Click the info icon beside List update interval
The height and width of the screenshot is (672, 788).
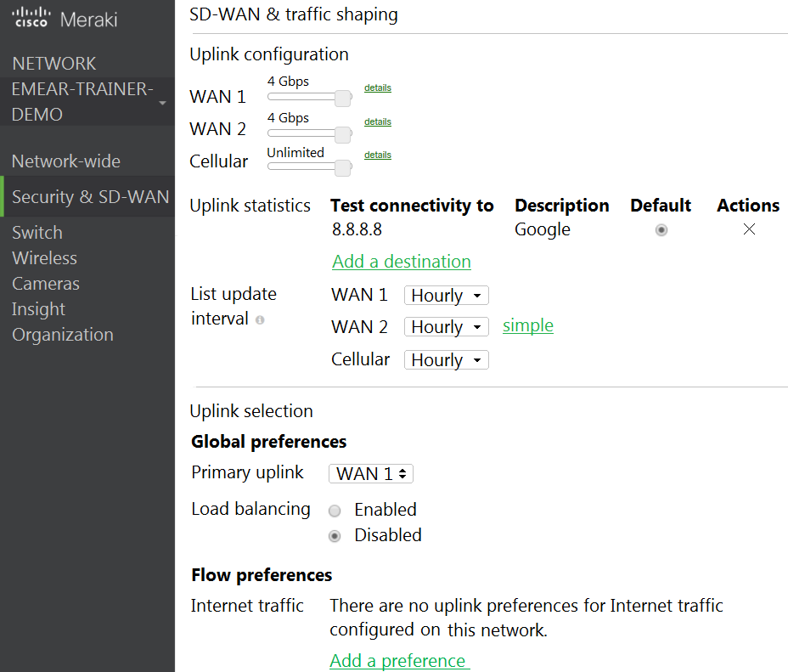coord(260,320)
